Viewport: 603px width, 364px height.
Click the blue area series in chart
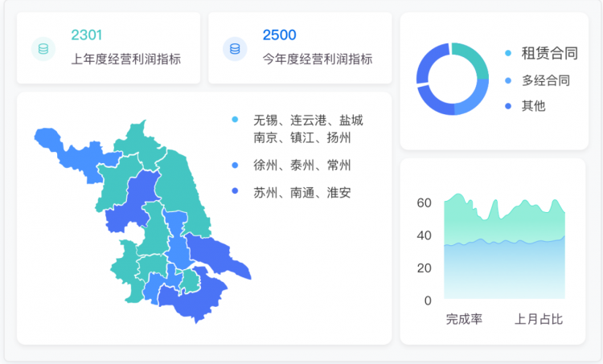[x=505, y=271]
